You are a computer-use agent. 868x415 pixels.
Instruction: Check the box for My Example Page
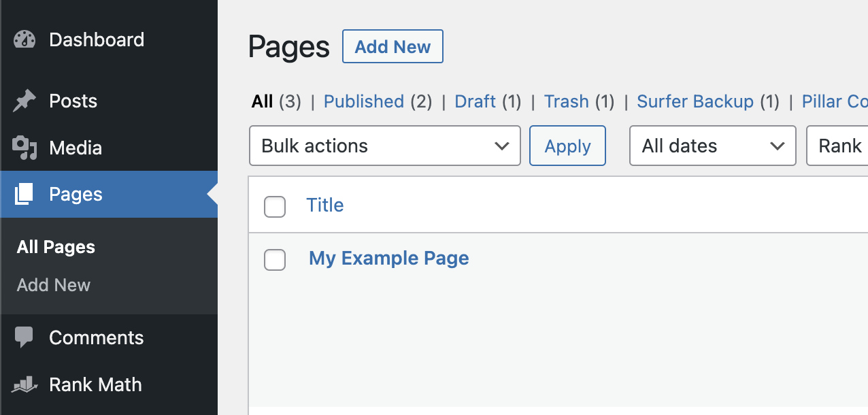[275, 259]
